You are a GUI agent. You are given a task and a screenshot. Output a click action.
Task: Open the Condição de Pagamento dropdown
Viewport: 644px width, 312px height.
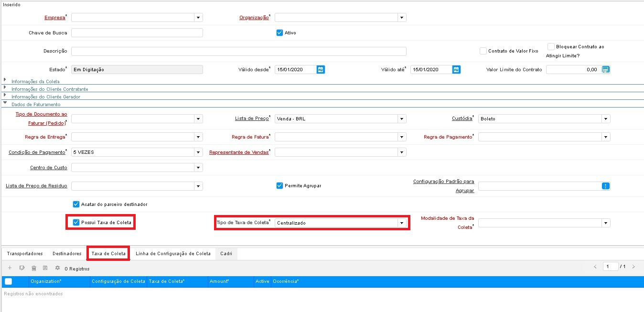(198, 152)
